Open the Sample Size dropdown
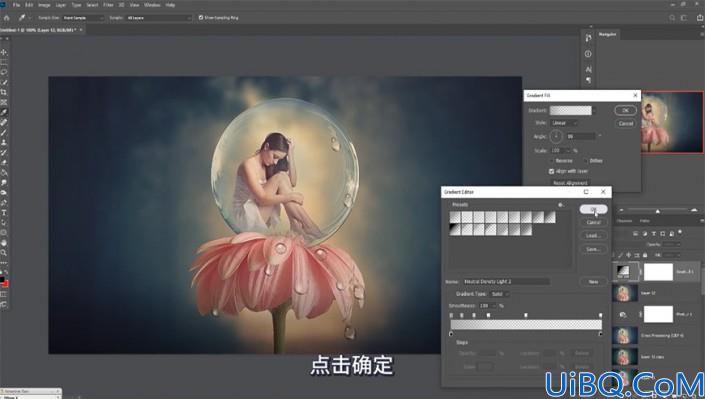This screenshot has height=399, width=705. [x=83, y=18]
